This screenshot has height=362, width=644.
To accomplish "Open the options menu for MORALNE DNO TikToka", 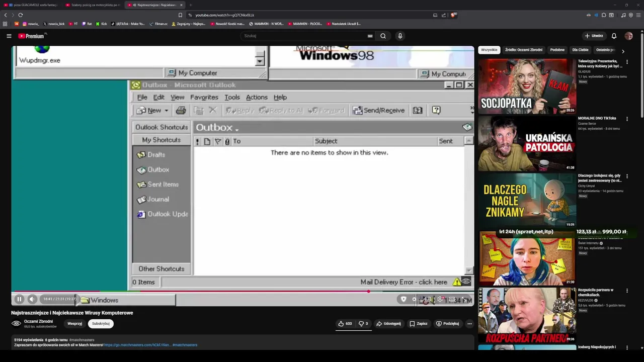I will click(x=627, y=119).
